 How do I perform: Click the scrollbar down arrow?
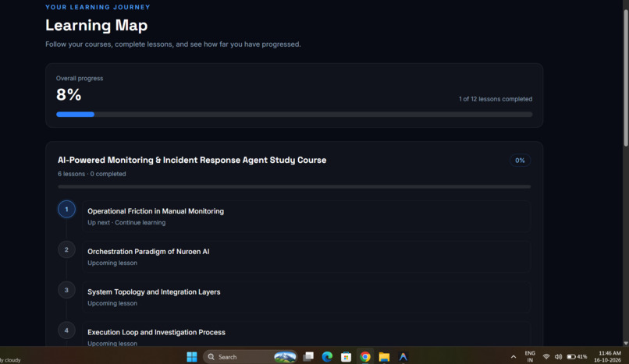tap(625, 343)
